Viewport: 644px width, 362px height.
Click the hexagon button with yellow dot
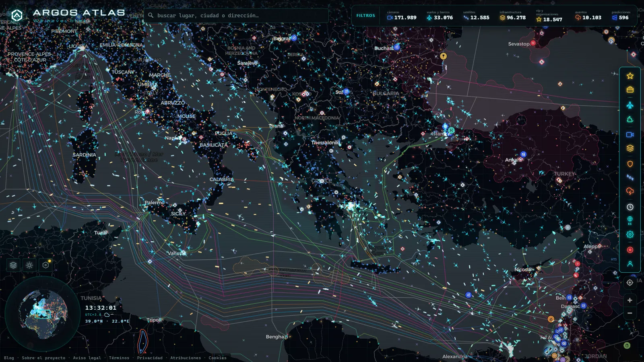pyautogui.click(x=45, y=265)
